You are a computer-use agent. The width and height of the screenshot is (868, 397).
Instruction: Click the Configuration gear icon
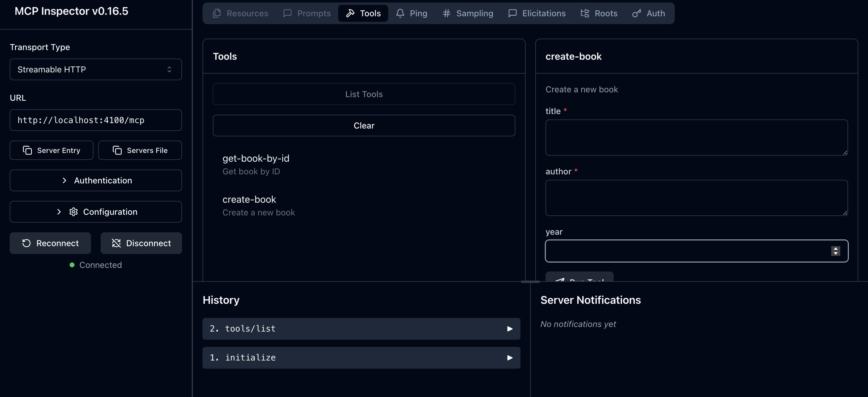[x=74, y=212]
